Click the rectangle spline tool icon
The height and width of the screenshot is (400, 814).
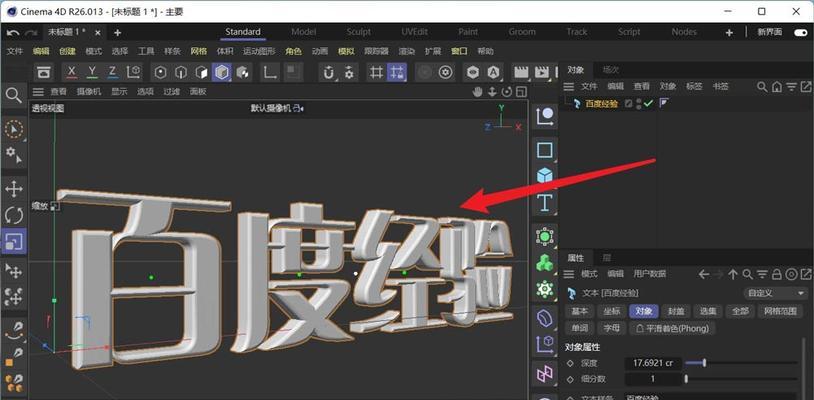coord(544,150)
